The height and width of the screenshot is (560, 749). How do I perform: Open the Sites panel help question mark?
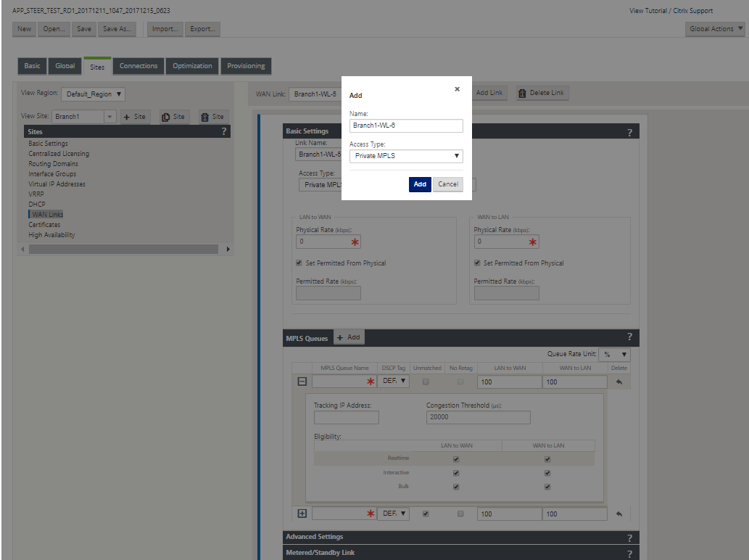(224, 131)
